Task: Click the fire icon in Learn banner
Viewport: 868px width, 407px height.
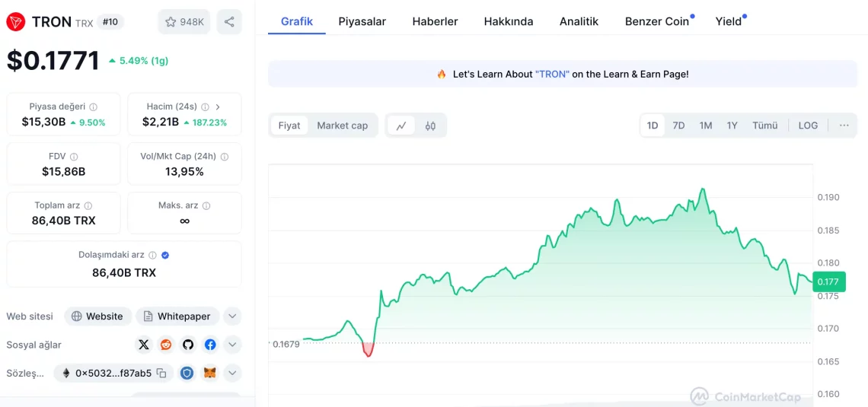Action: point(441,74)
